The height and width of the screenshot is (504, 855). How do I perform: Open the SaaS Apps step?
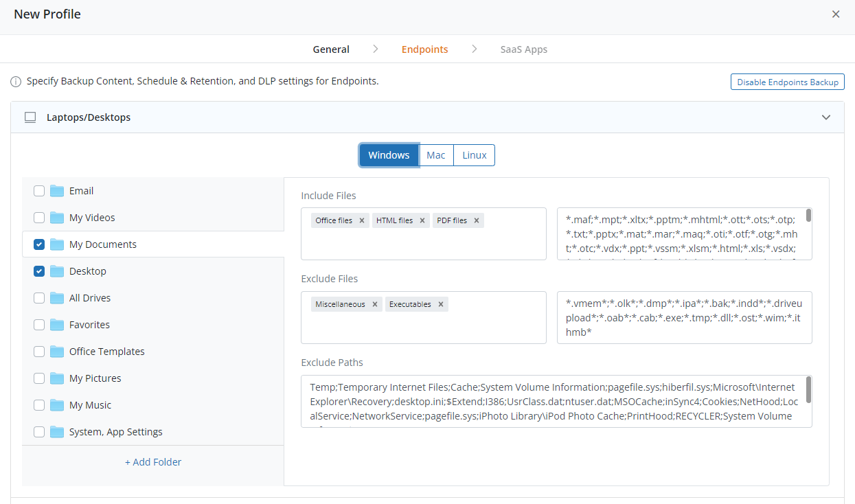[x=524, y=49]
